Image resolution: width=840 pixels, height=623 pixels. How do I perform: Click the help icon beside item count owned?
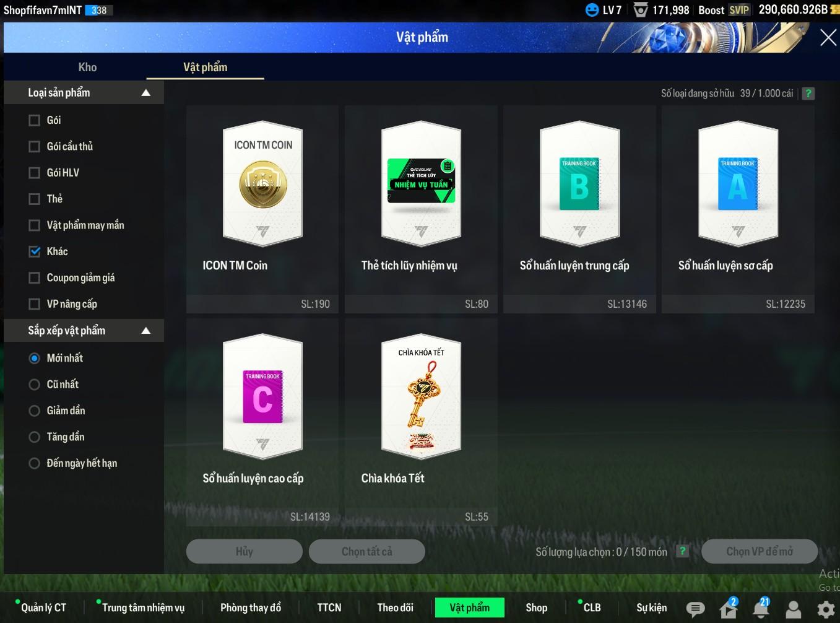(x=808, y=94)
